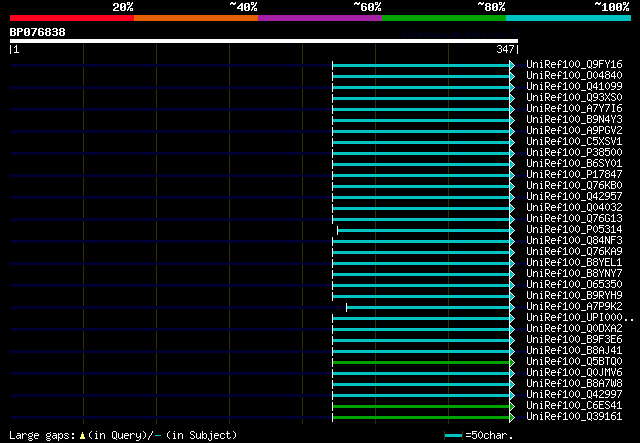This screenshot has height=443, width=640.
Task: Select the UniRef100_Q0DXA2 label
Action: coord(574,329)
